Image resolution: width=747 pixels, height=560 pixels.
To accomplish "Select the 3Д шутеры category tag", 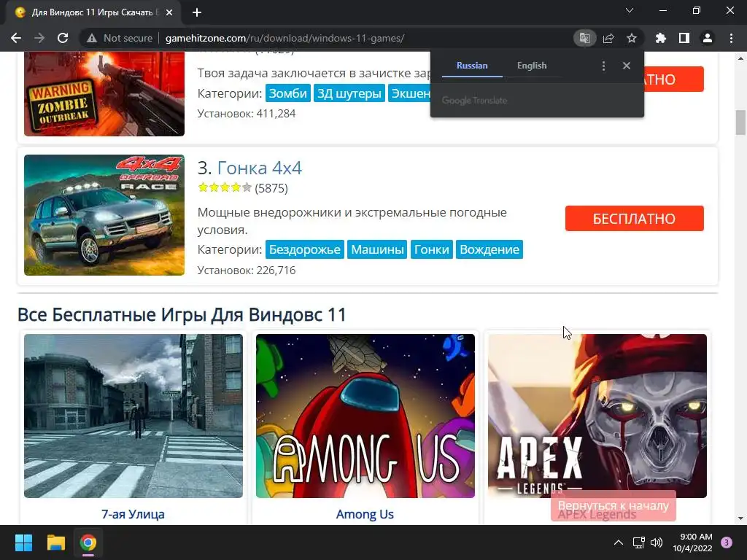I will point(349,93).
